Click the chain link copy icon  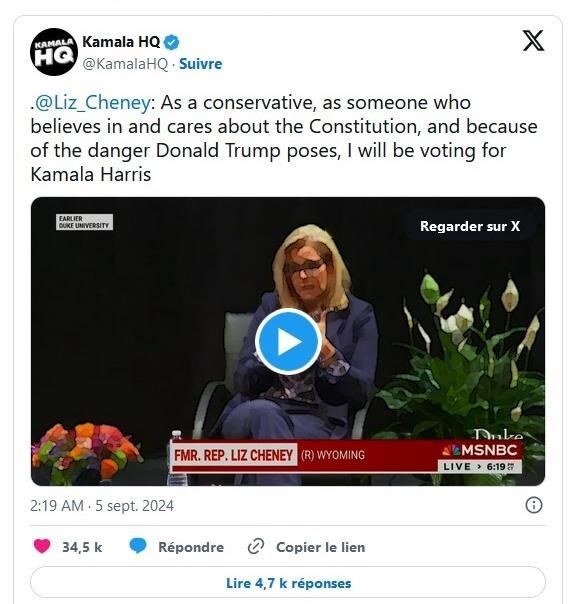tap(256, 547)
